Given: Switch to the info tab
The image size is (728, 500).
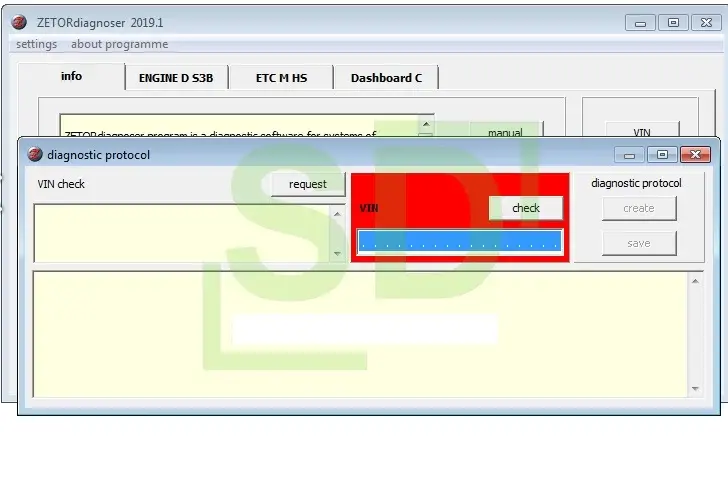Looking at the screenshot, I should (72, 76).
